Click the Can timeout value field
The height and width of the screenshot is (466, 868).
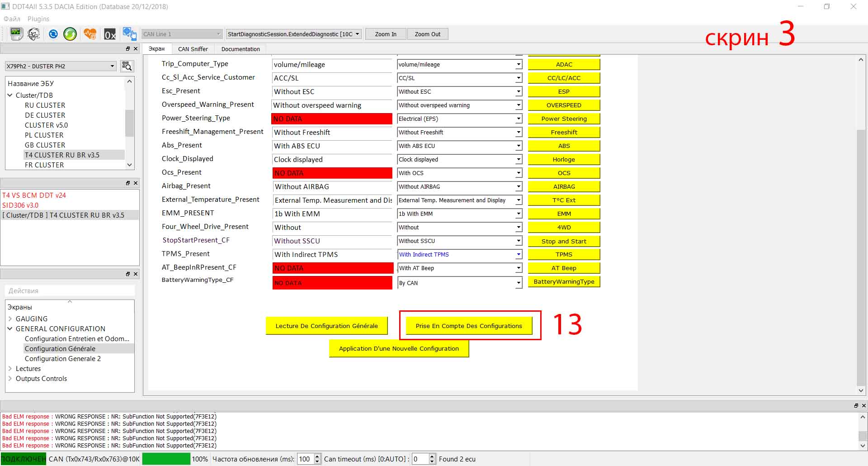[420, 459]
